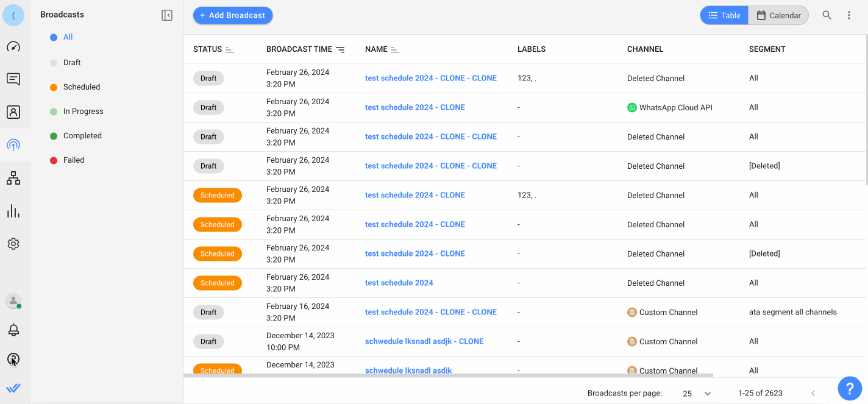Switch to Table view
This screenshot has height=404, width=868.
tap(724, 15)
